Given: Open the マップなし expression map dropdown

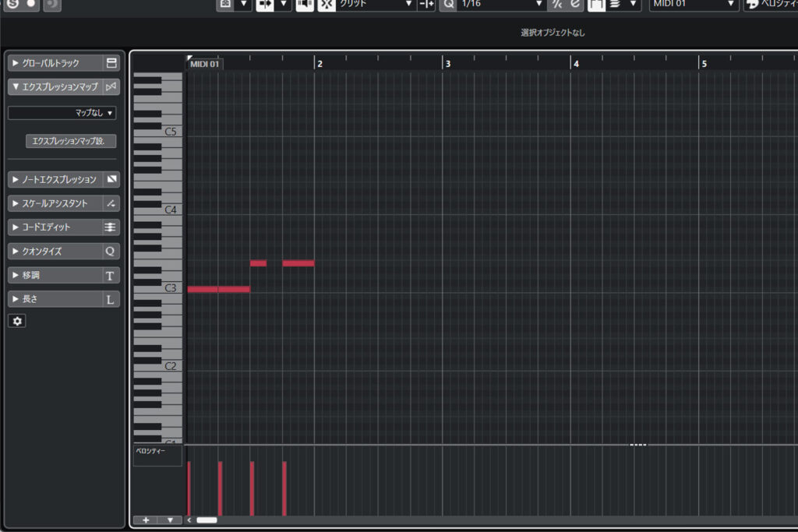Looking at the screenshot, I should (62, 113).
